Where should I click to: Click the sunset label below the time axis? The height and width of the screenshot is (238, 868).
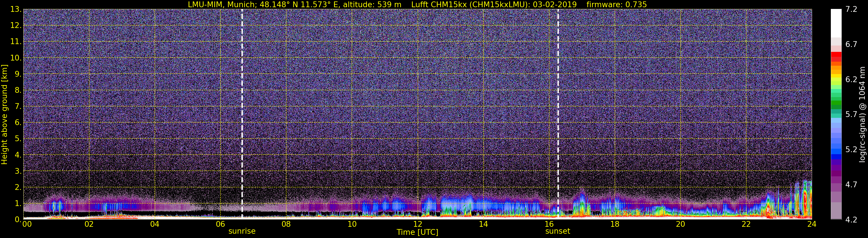(x=558, y=231)
